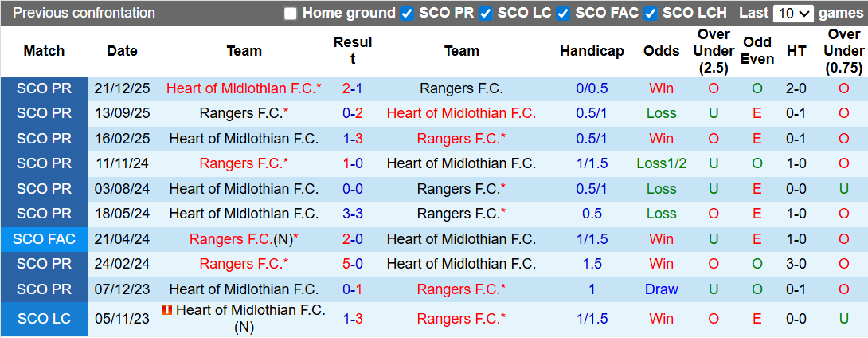
Task: Click the Date column header
Action: point(122,51)
